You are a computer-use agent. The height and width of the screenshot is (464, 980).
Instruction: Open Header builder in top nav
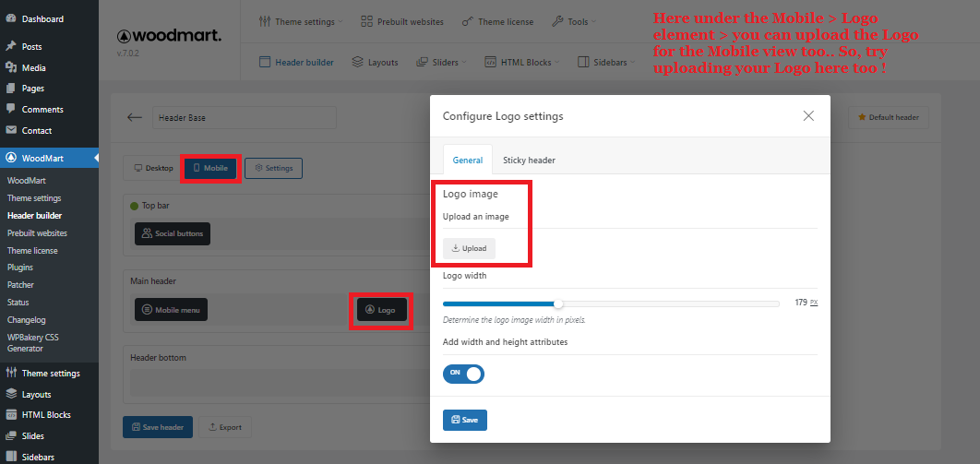click(296, 62)
